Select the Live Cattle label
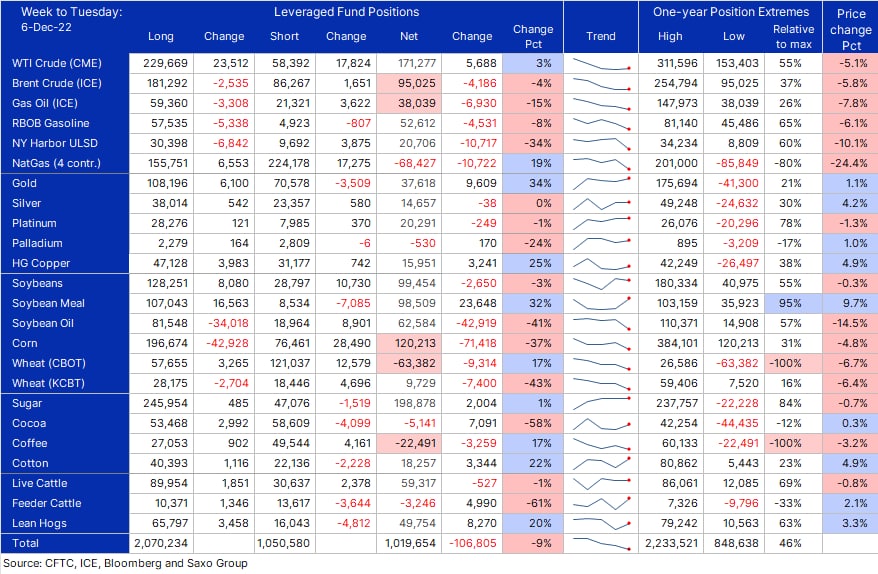The width and height of the screenshot is (878, 574). click(39, 483)
